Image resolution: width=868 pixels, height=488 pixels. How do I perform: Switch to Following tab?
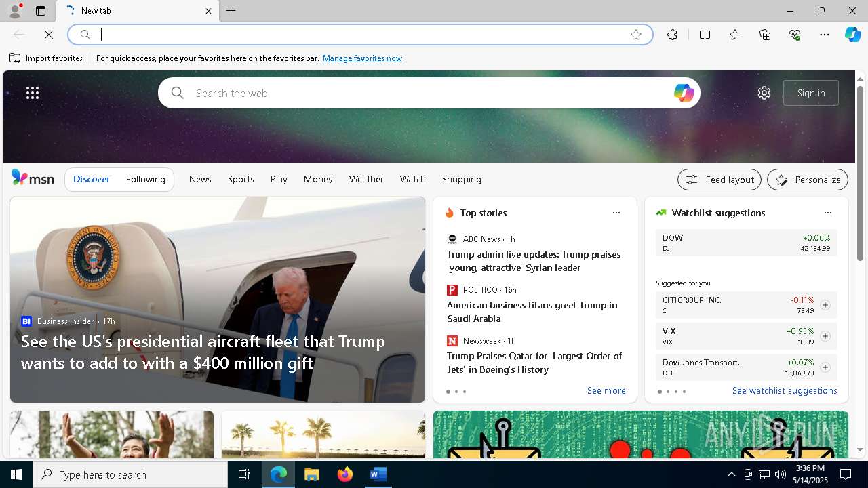pos(146,179)
